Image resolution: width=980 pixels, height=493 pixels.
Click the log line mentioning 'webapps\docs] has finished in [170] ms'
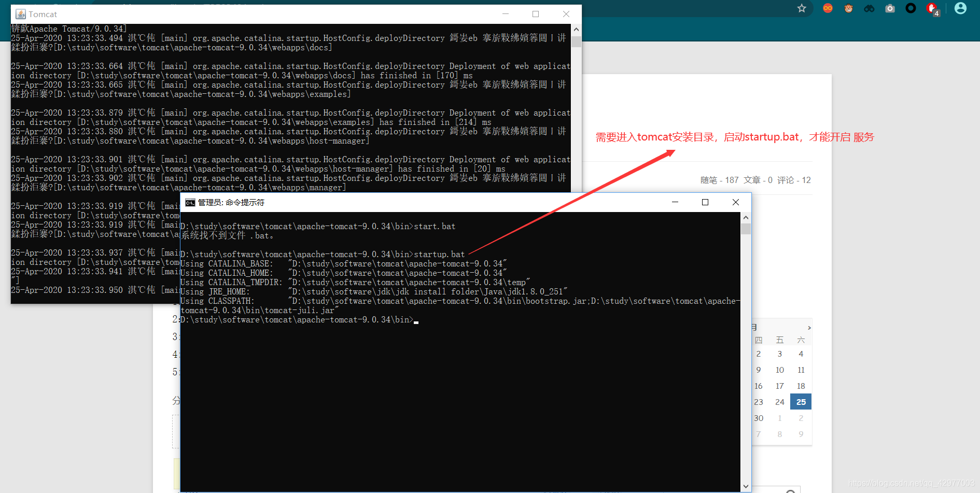(242, 76)
